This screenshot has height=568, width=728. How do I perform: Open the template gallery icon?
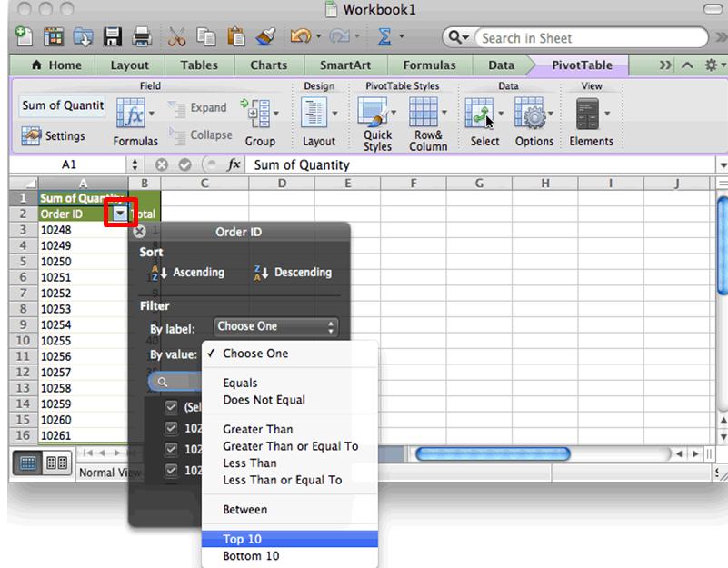point(54,36)
